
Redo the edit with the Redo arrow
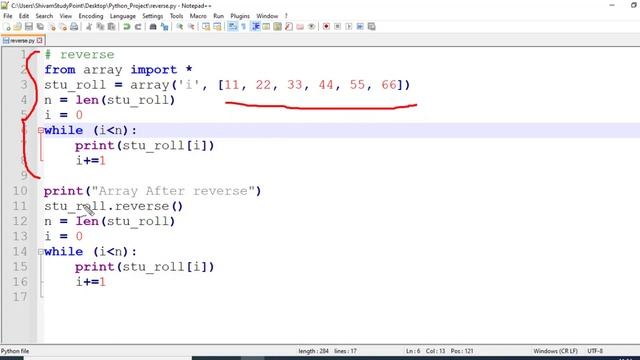pyautogui.click(x=138, y=27)
